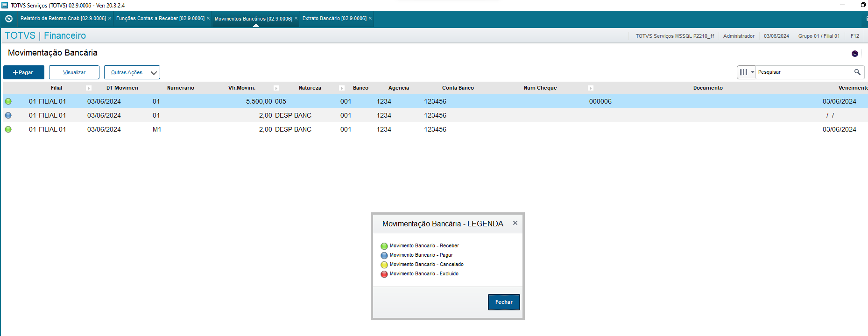This screenshot has width=868, height=336.
Task: Click green Receber legend icon
Action: coord(384,246)
